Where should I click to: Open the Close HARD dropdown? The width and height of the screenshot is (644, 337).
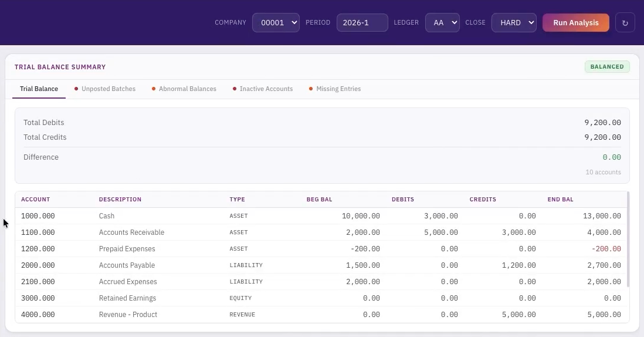[x=513, y=23]
